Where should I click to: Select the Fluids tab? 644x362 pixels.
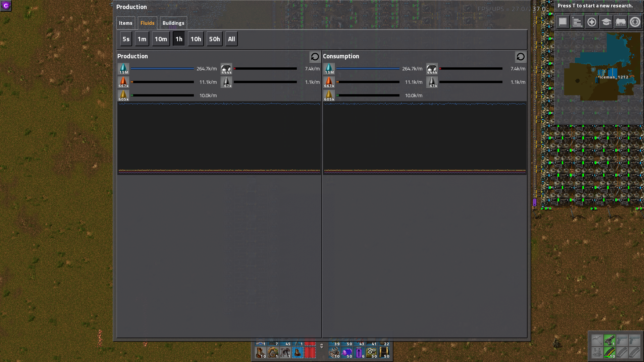(x=147, y=23)
